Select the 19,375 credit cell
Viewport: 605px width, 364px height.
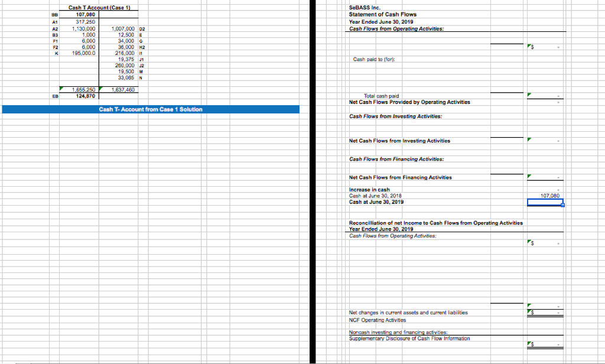[126, 60]
